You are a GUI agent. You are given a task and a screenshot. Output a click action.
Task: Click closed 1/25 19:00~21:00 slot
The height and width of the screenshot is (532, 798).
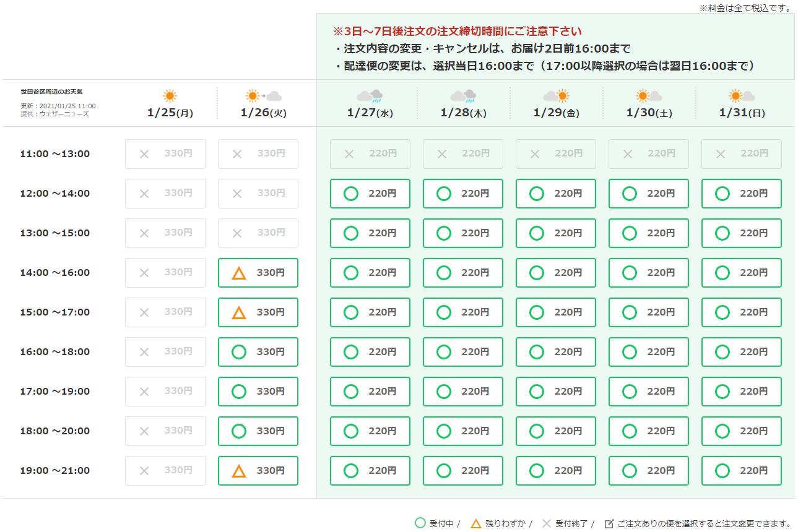click(x=165, y=471)
